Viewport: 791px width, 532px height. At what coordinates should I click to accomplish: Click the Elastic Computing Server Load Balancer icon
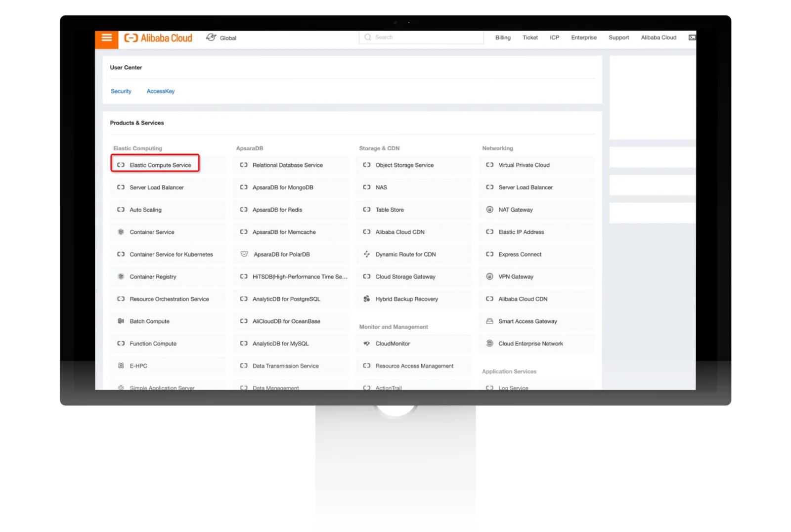click(121, 187)
